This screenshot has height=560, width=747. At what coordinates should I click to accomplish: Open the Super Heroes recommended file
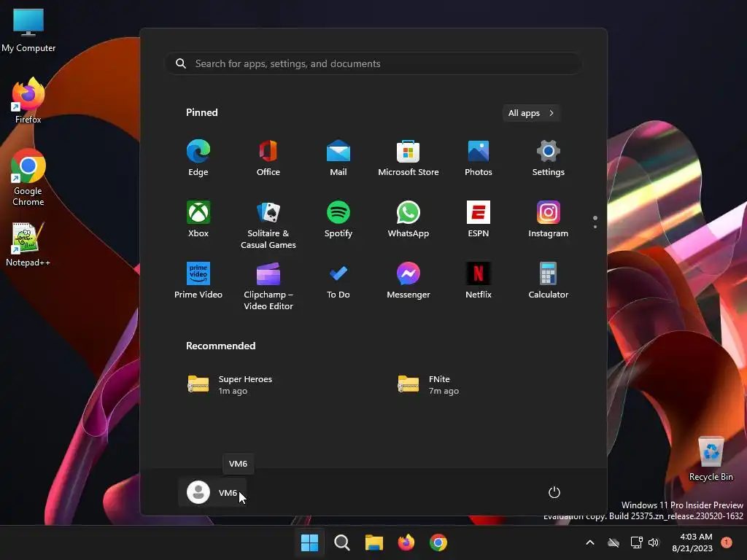tap(230, 385)
